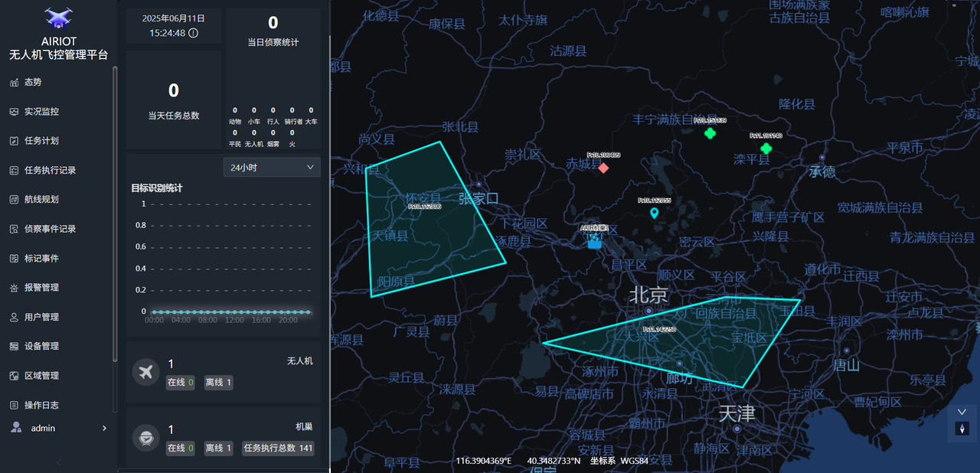Open the 报警管理 alarm icon
Screen dimensions: 980x473
14,288
